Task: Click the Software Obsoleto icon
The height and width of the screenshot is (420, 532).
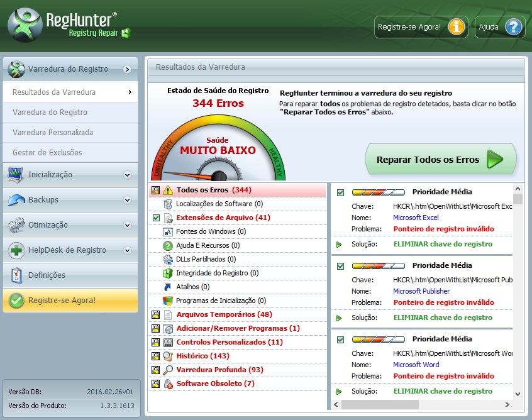Action: tap(169, 384)
